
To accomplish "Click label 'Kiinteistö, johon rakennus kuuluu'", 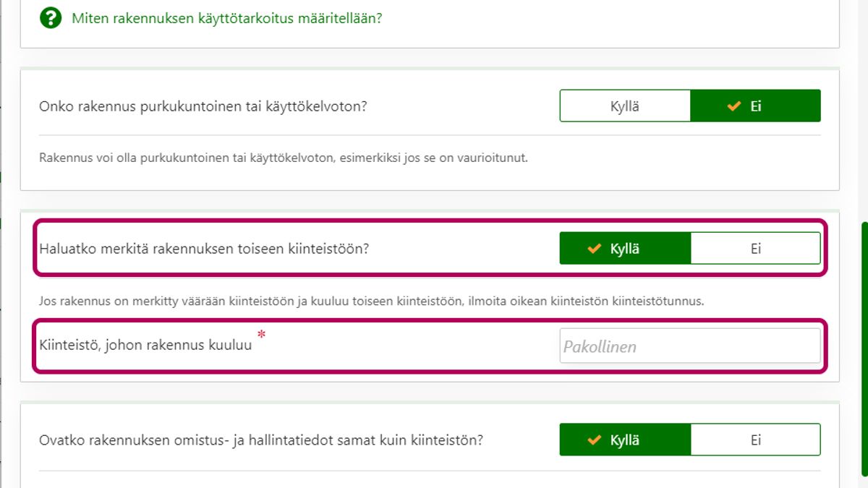I will tap(145, 345).
